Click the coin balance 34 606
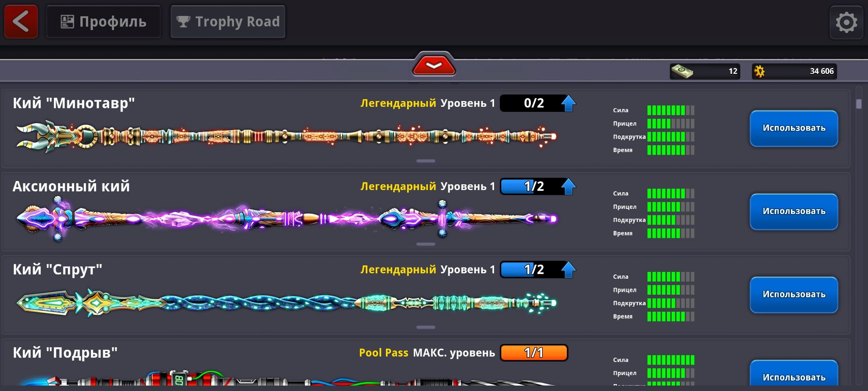The height and width of the screenshot is (391, 868). [822, 71]
